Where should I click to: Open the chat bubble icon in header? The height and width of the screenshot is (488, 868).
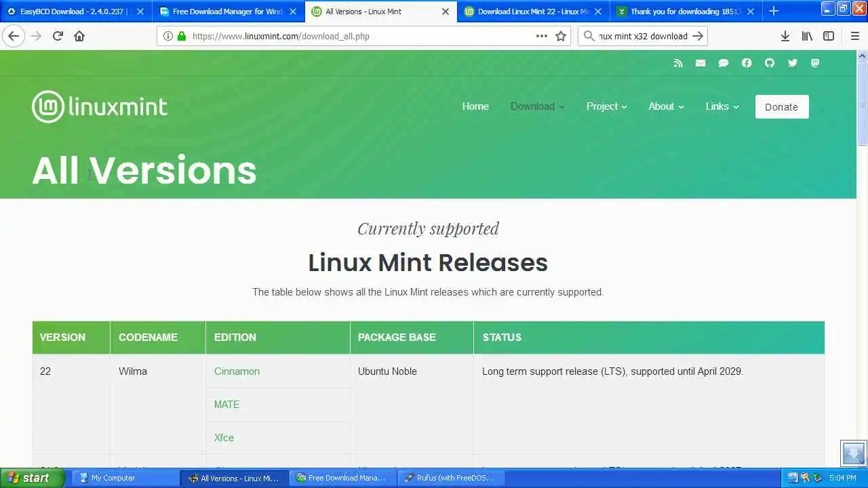724,63
